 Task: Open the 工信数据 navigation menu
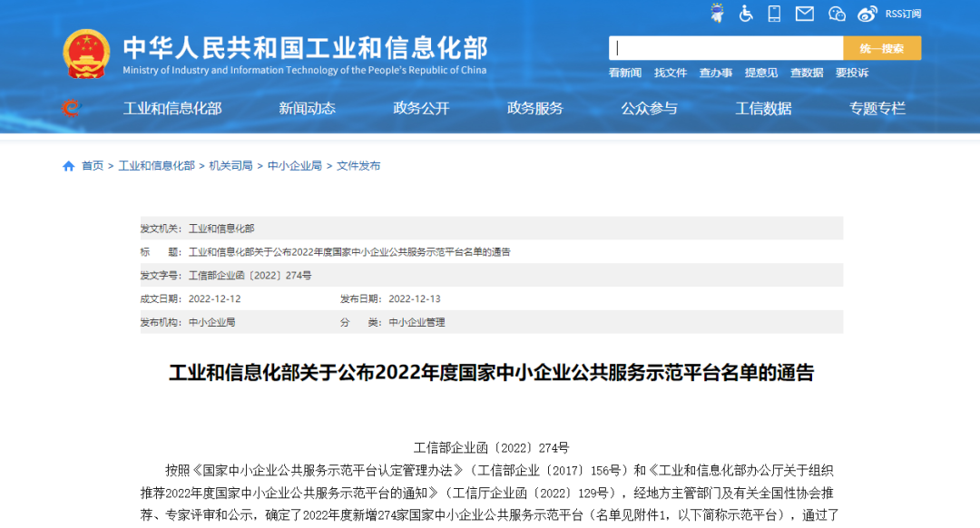click(x=763, y=108)
